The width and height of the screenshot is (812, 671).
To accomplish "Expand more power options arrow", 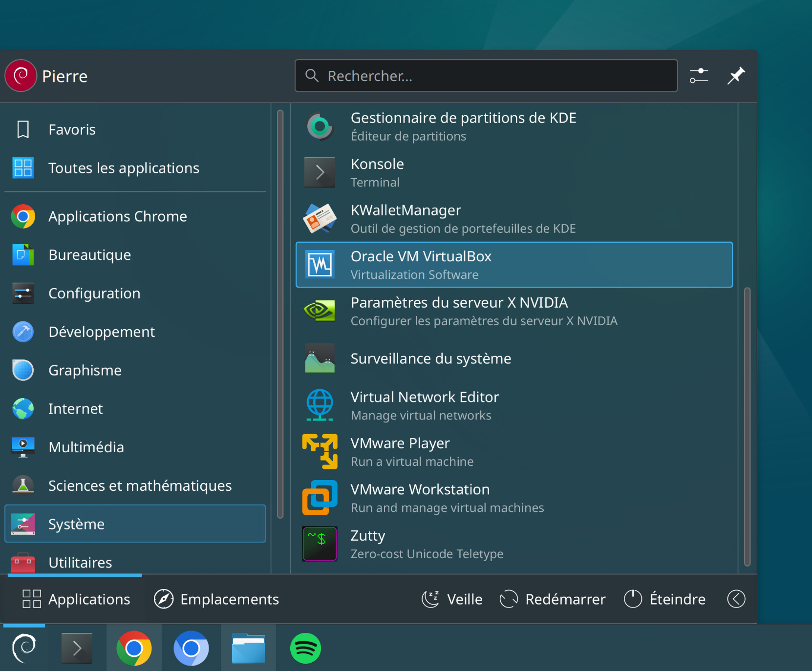I will [x=736, y=599].
